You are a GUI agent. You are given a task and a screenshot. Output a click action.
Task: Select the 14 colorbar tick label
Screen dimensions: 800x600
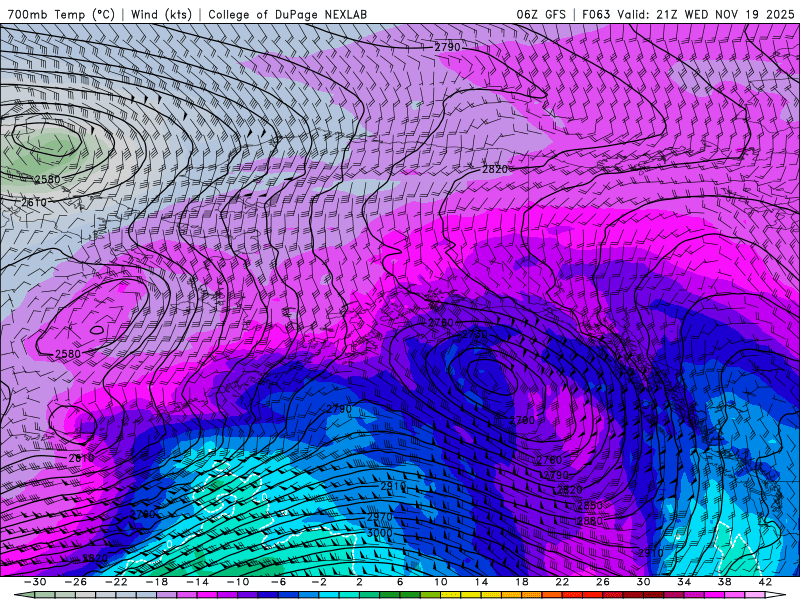click(481, 582)
